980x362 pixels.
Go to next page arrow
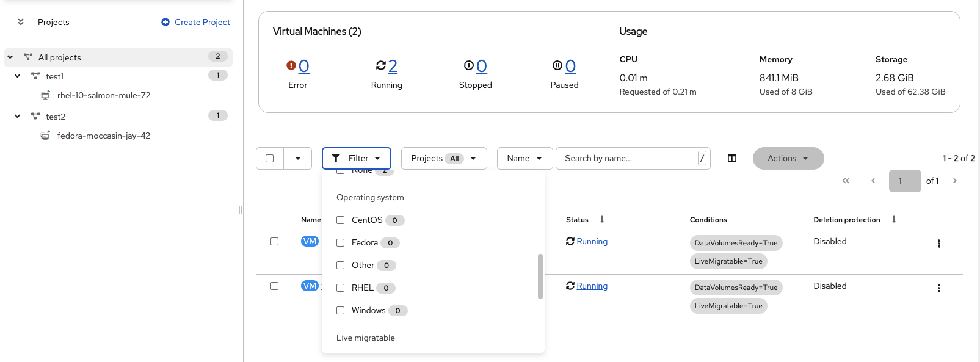(955, 181)
